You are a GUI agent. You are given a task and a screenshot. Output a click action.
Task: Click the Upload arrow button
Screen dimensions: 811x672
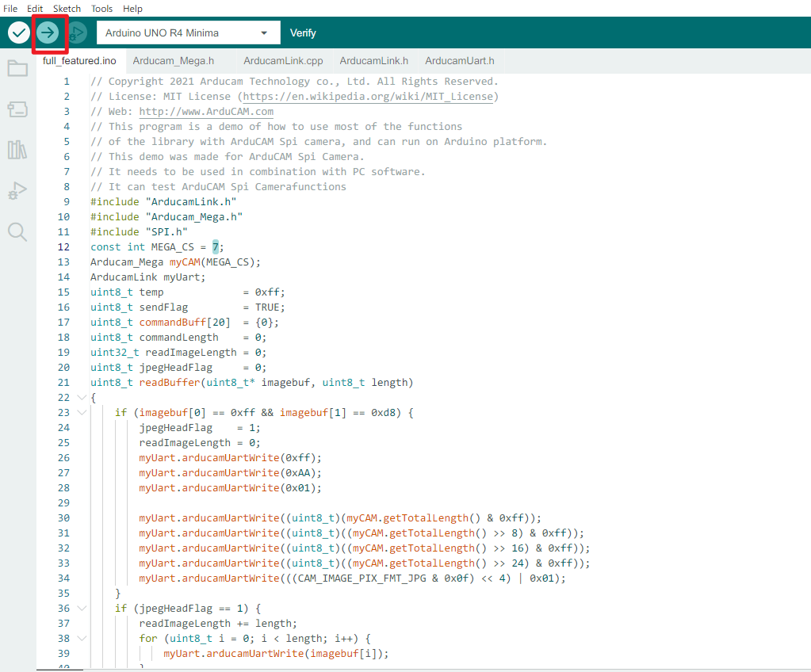click(48, 33)
